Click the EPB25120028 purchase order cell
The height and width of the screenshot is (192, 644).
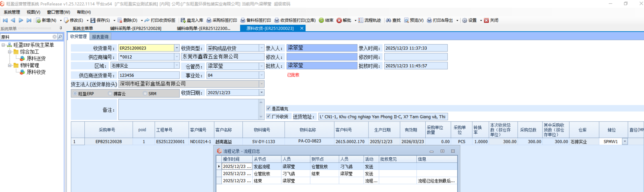point(109,142)
